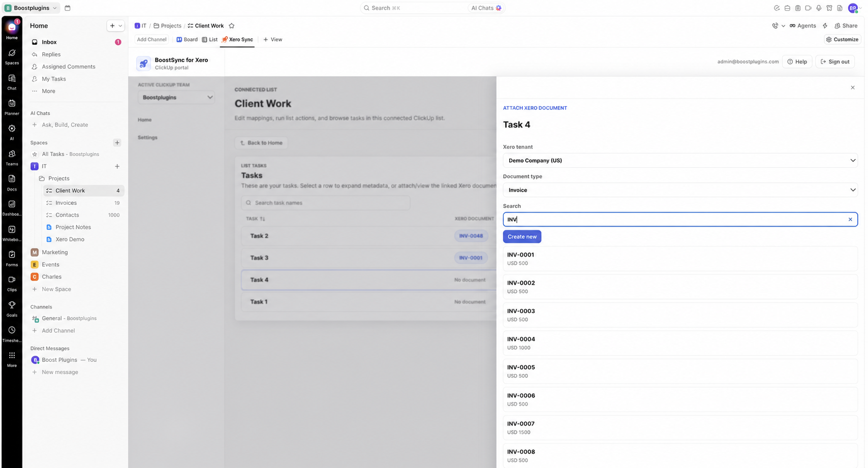Open Dashboards in the left rail
This screenshot has height=468, width=868.
tap(12, 207)
